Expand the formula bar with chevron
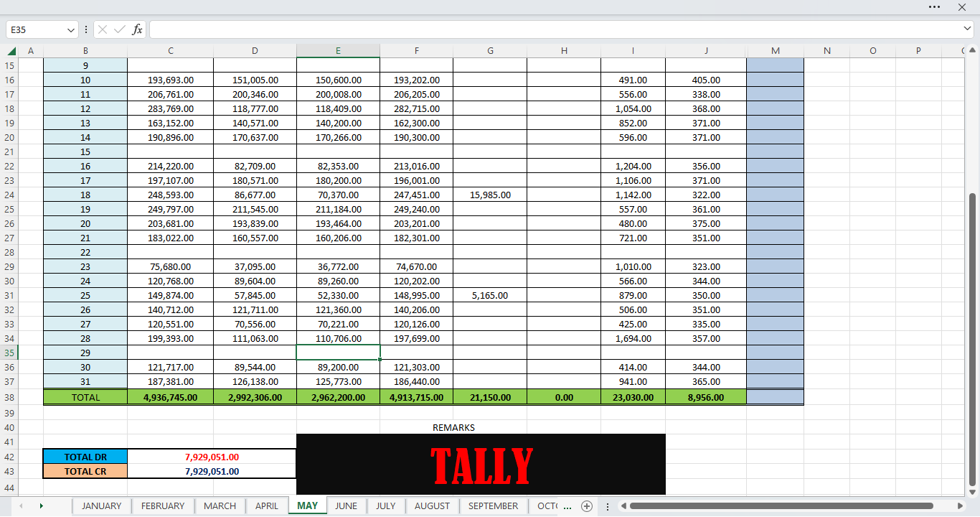Screen dimensions: 980x517 [968, 29]
